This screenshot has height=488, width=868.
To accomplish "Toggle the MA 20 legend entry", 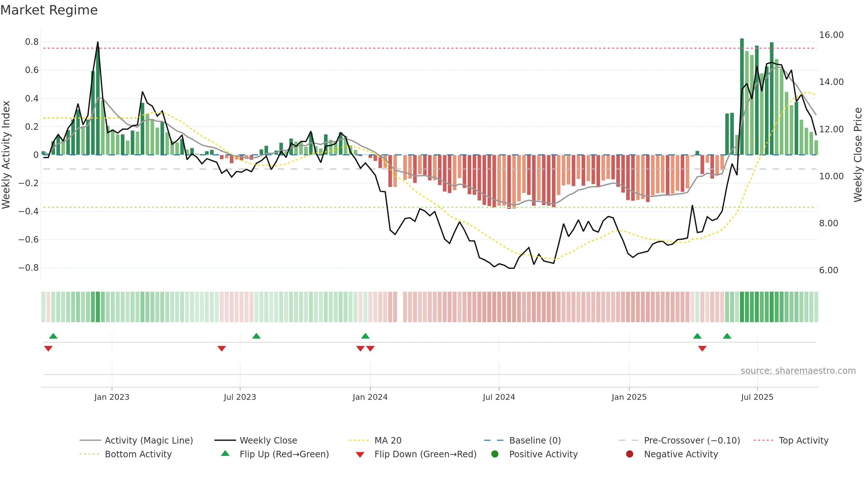I will [375, 440].
